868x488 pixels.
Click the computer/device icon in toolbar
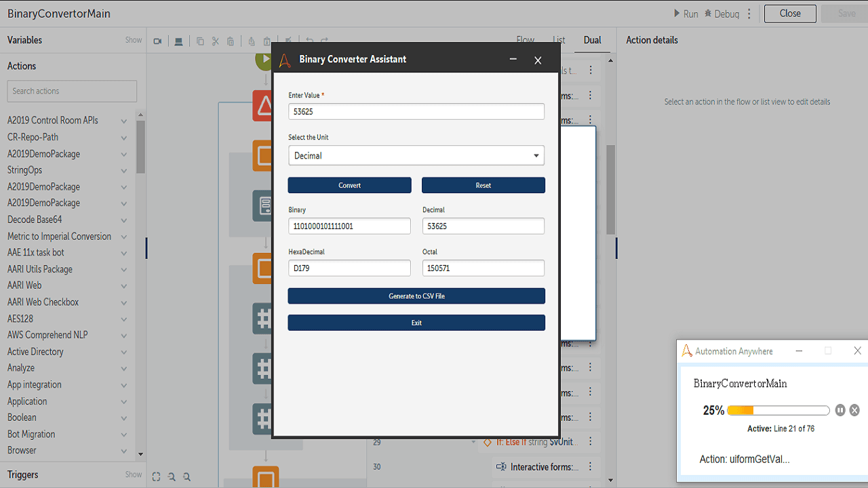click(178, 41)
